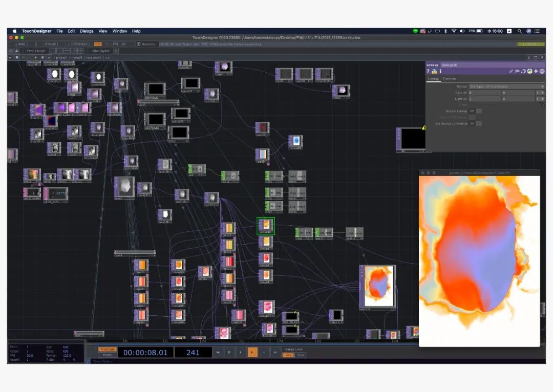Expand the Dark UV parameter arrow
Viewport: 553px width, 392px height.
click(x=542, y=93)
